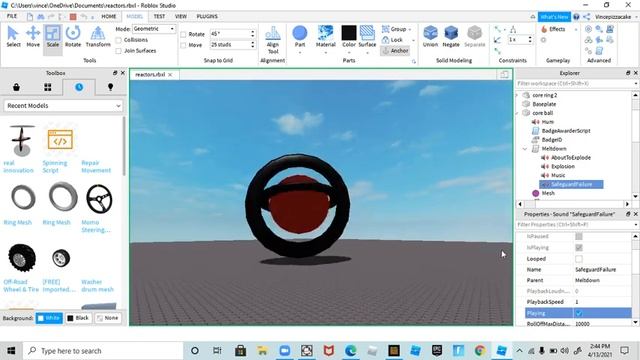The image size is (640, 360).
Task: Open the Part dropdown arrow
Action: coord(300,53)
